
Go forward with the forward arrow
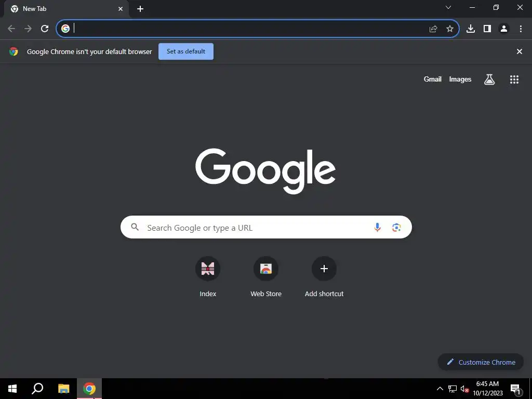click(28, 29)
